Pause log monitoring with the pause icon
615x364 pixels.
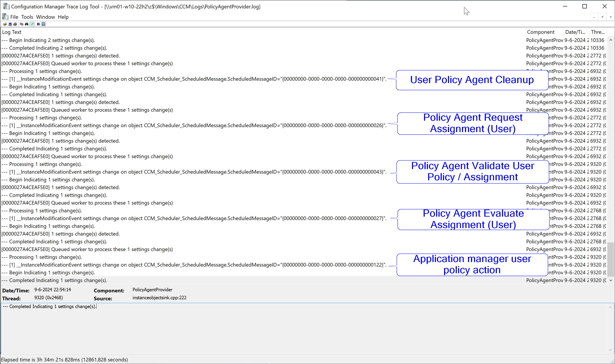(38, 24)
